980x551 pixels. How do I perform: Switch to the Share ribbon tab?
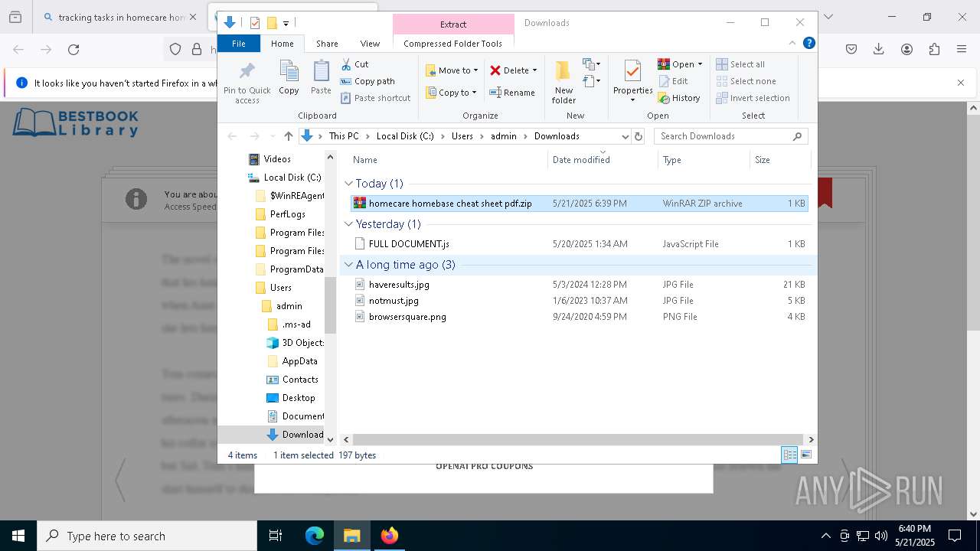327,44
